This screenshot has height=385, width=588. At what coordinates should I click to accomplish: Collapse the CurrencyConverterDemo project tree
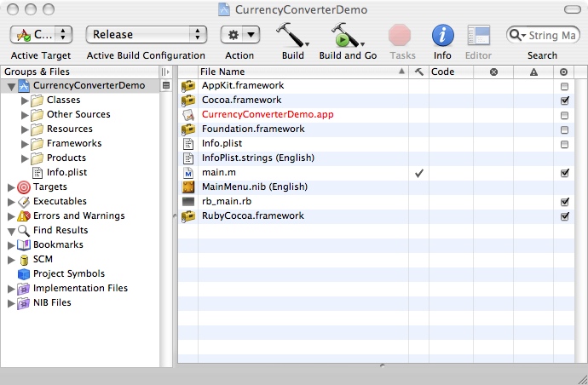11,87
